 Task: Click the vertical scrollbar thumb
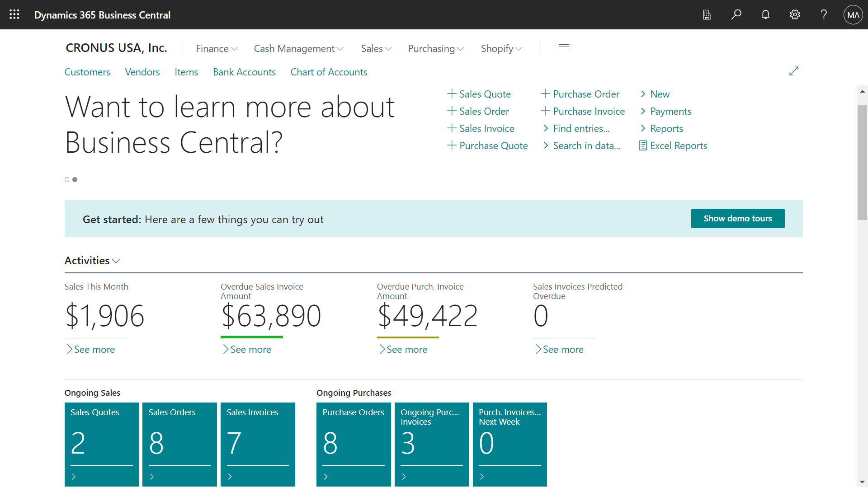pos(862,163)
